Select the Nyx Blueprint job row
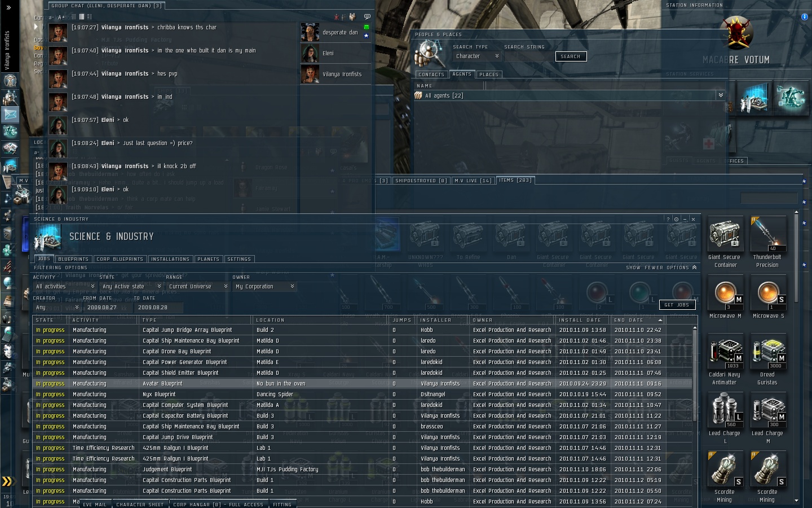Screen dimensions: 812x508 tap(361, 395)
